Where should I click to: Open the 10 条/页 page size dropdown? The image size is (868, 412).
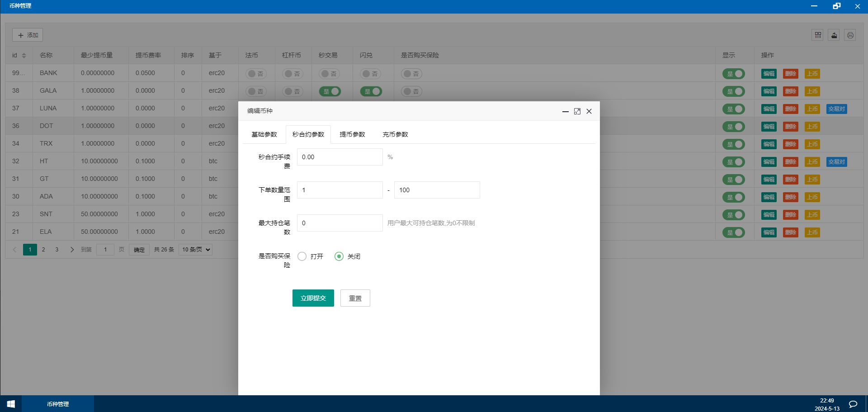pyautogui.click(x=196, y=250)
